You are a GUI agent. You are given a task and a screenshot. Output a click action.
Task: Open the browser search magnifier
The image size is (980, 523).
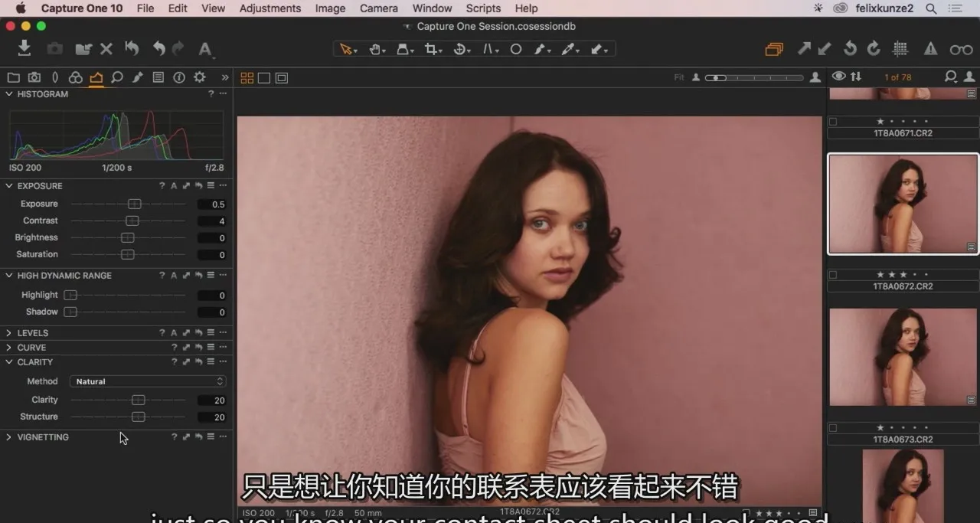(x=951, y=77)
